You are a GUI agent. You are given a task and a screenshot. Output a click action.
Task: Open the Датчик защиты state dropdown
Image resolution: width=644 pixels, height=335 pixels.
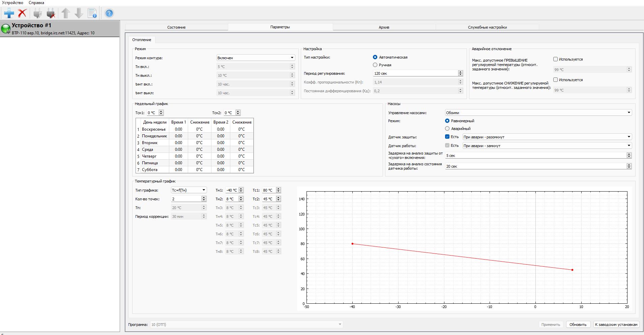547,137
